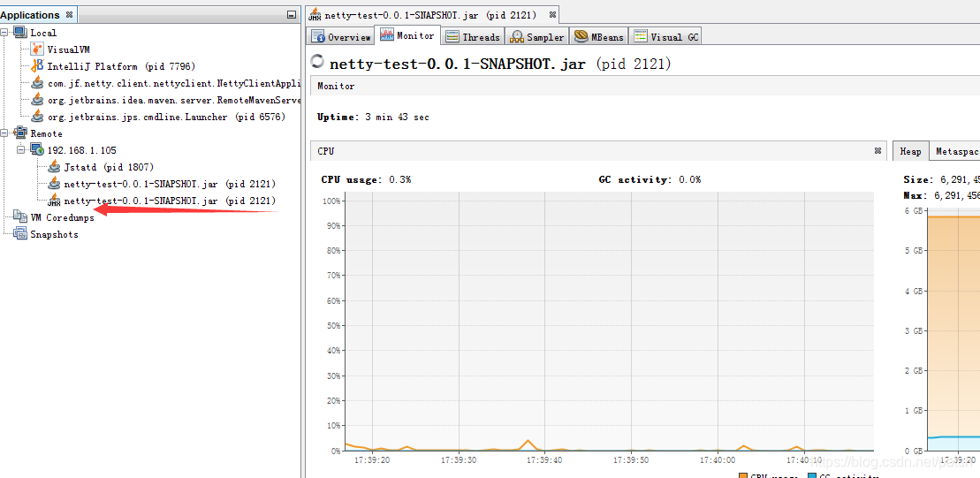Close the CPU chart panel
Screen dimensions: 980x478
pyautogui.click(x=877, y=150)
